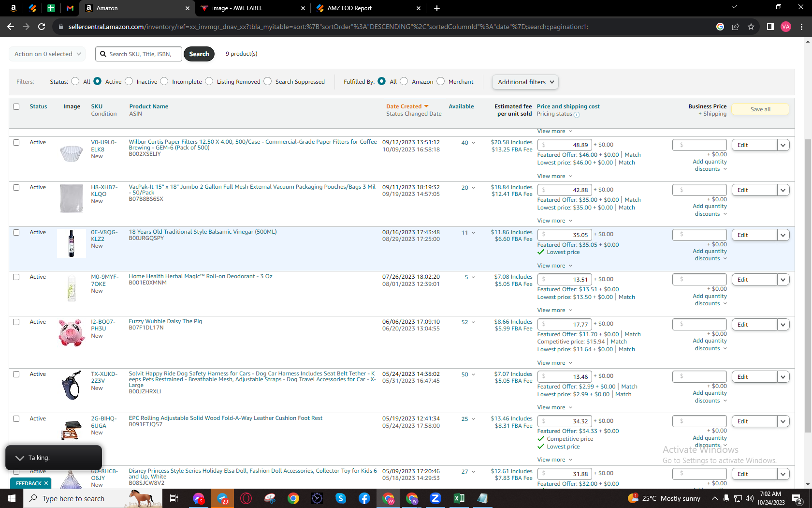The height and width of the screenshot is (508, 812).
Task: Filter Fulfilled By Amazon radio button
Action: (x=404, y=81)
